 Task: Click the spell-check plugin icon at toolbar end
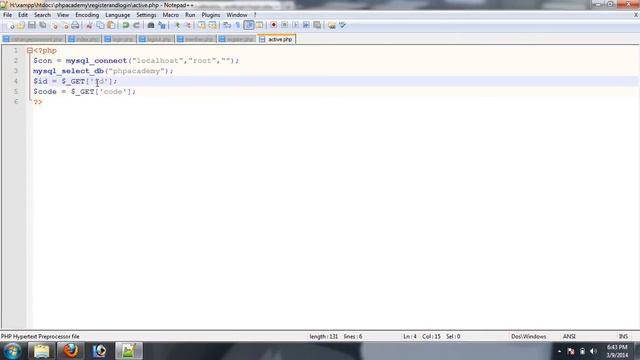pos(342,25)
